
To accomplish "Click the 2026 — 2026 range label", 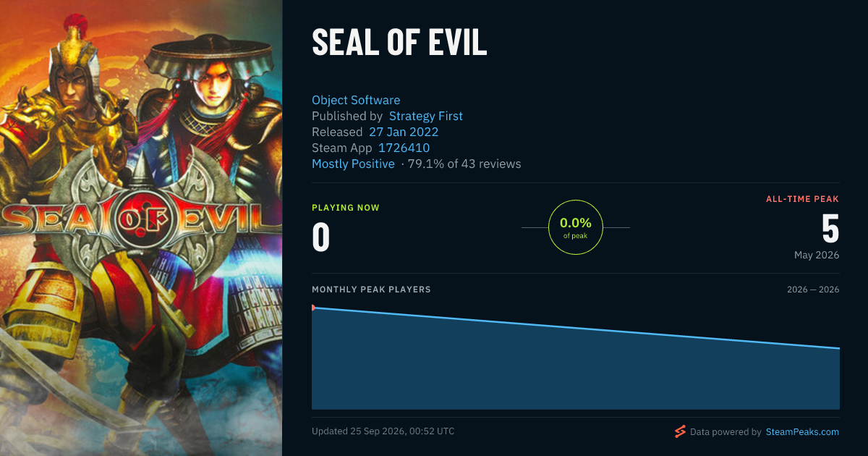I will click(813, 290).
